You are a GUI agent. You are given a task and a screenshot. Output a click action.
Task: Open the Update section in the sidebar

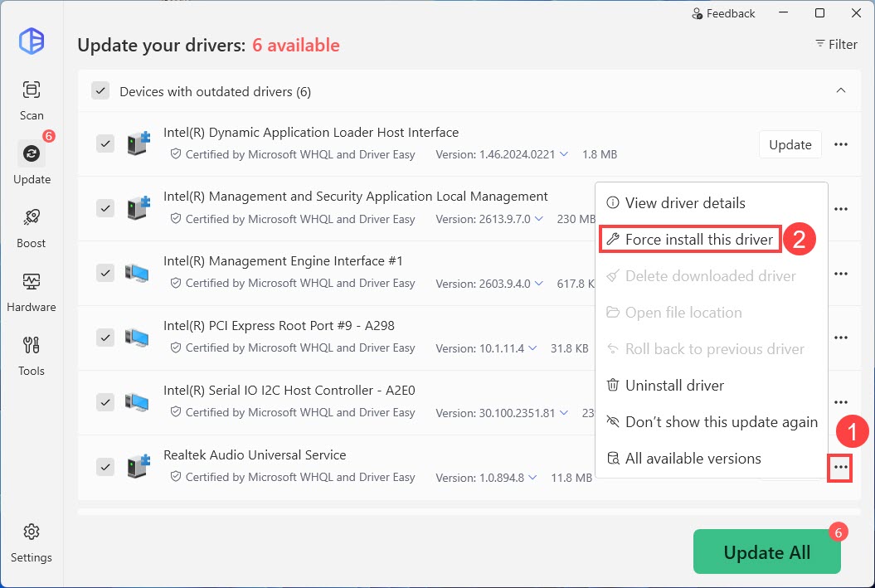tap(32, 164)
